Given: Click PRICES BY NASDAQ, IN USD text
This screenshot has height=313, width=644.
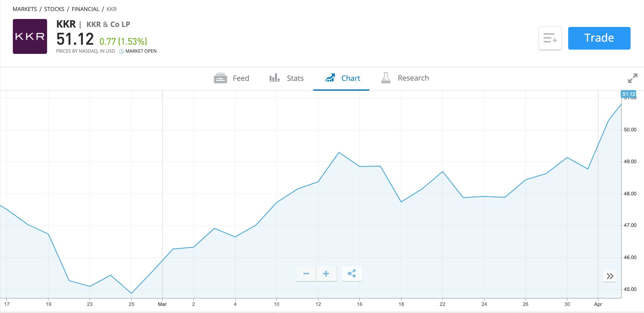Looking at the screenshot, I should pos(86,51).
